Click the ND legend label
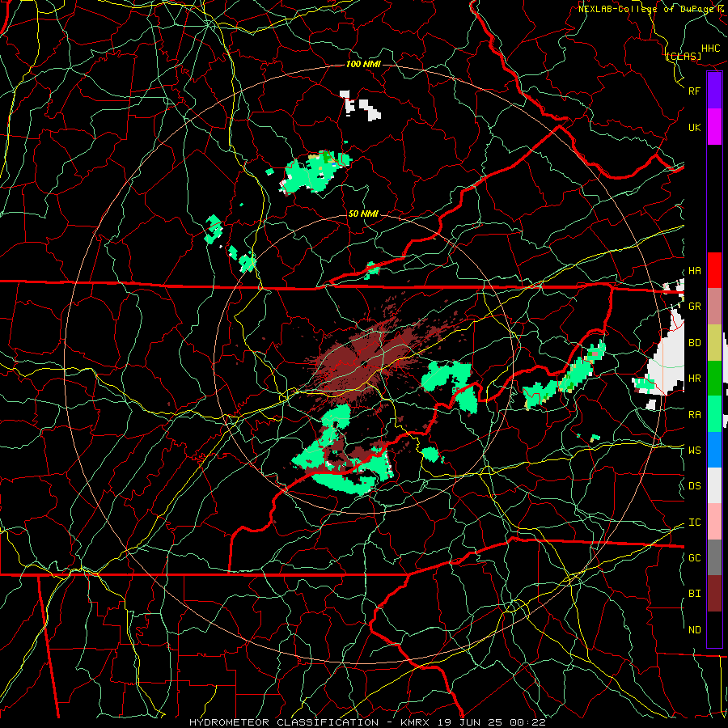The image size is (728, 728). pyautogui.click(x=695, y=630)
